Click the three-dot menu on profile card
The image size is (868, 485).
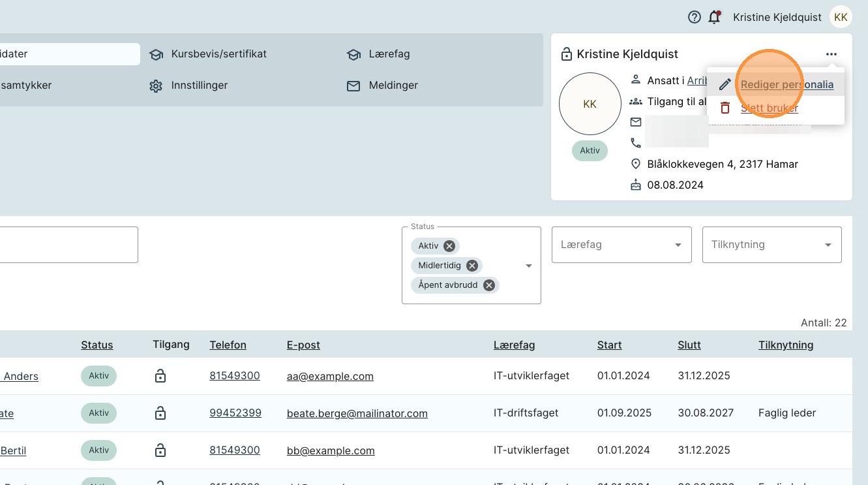pos(831,54)
